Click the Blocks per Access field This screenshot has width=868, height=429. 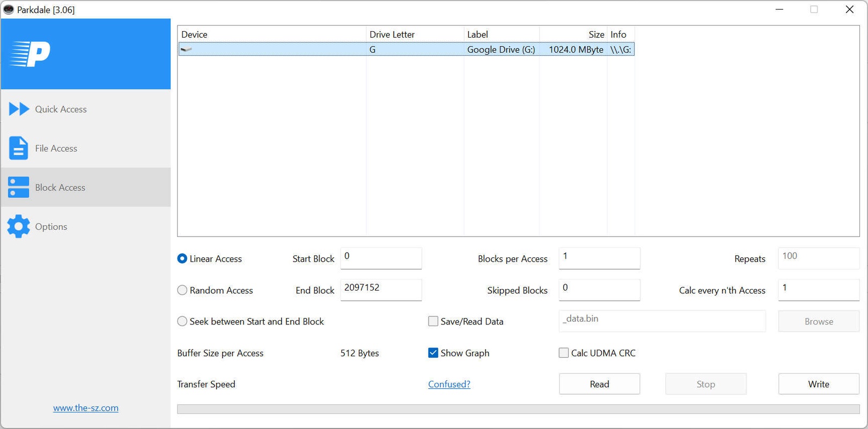[x=599, y=258]
